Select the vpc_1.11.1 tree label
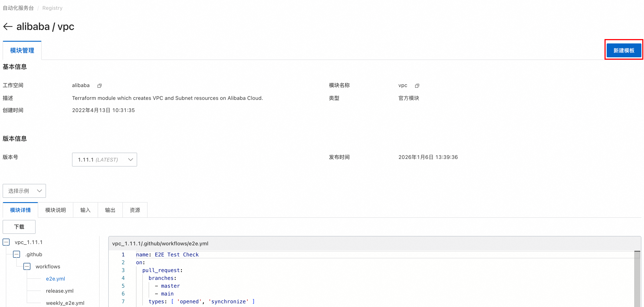This screenshot has width=644, height=307. [29, 242]
